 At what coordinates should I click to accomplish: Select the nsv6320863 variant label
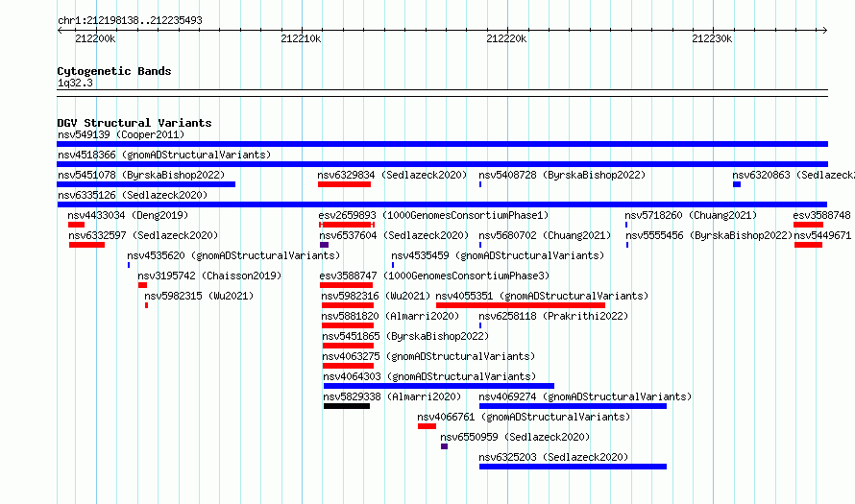(794, 175)
